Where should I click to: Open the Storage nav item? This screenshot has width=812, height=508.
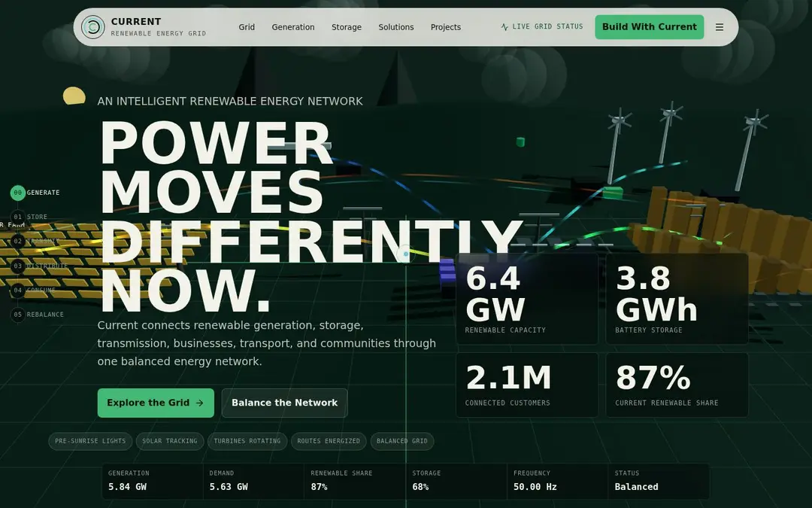(x=347, y=27)
